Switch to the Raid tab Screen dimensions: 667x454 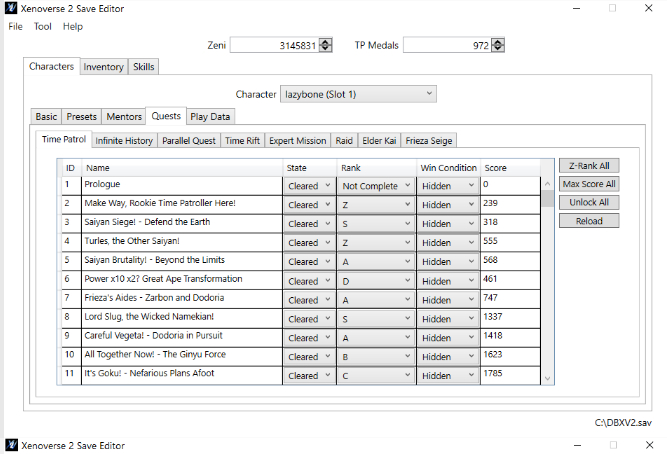point(344,140)
